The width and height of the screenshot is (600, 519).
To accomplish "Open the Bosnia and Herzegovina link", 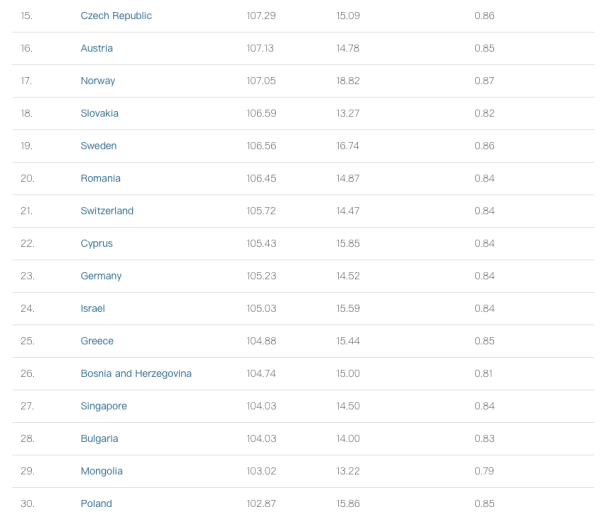I will pos(136,373).
